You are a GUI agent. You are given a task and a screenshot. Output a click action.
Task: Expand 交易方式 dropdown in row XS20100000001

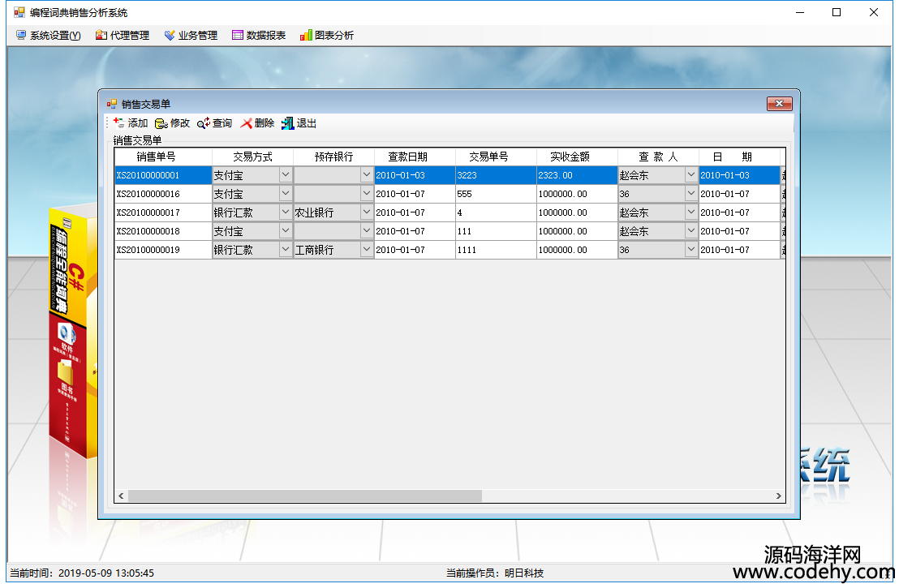tap(285, 175)
